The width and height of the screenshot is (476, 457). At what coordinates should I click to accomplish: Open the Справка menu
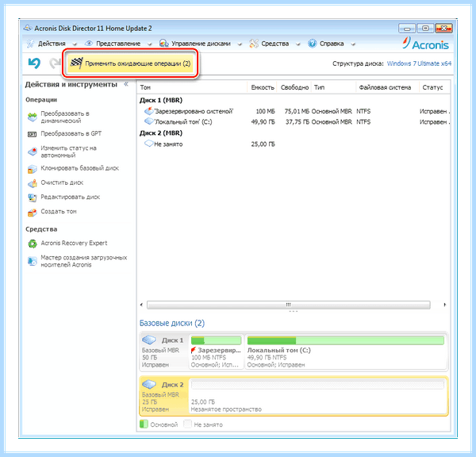pyautogui.click(x=332, y=44)
